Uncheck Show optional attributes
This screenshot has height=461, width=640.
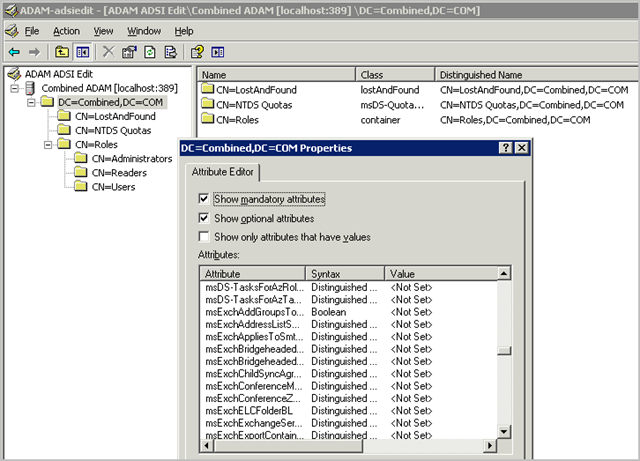[204, 218]
